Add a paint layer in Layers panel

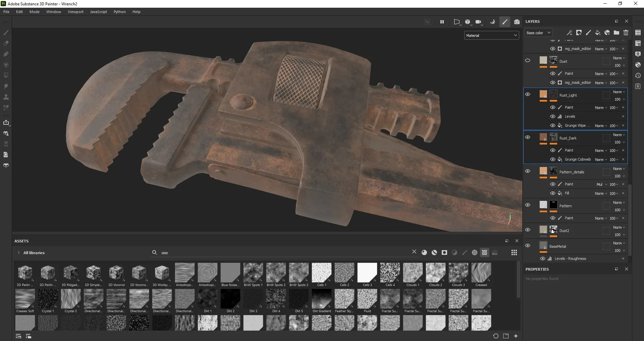[588, 33]
